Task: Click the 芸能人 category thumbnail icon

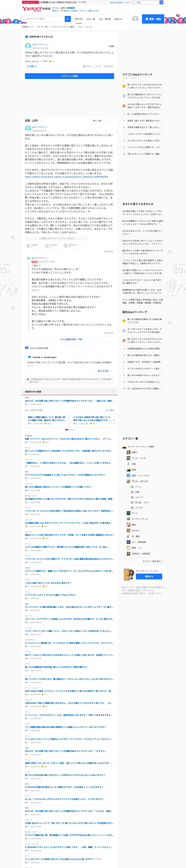Action: pos(128,453)
